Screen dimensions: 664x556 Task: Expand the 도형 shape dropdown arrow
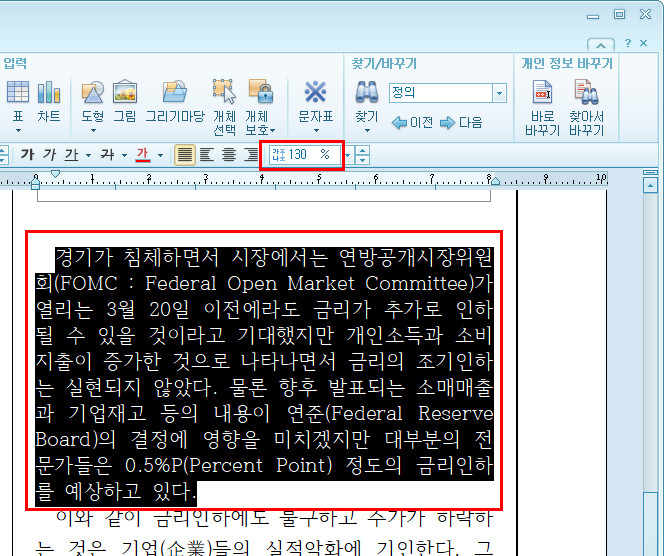(x=93, y=131)
